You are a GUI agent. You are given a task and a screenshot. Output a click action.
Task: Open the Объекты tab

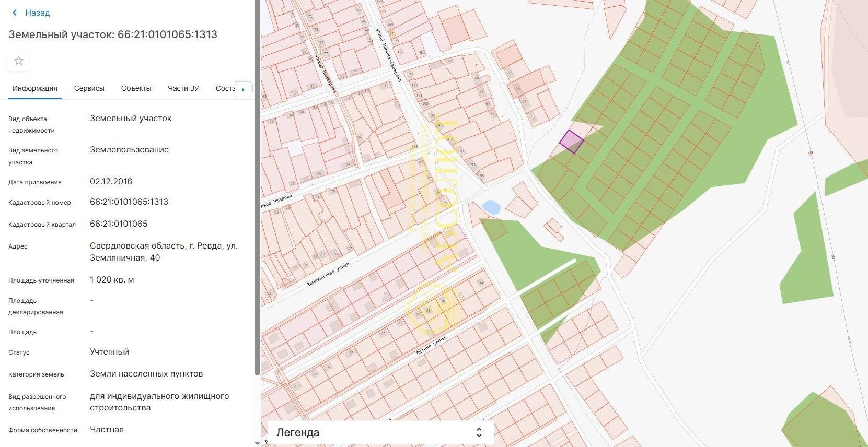pyautogui.click(x=136, y=88)
